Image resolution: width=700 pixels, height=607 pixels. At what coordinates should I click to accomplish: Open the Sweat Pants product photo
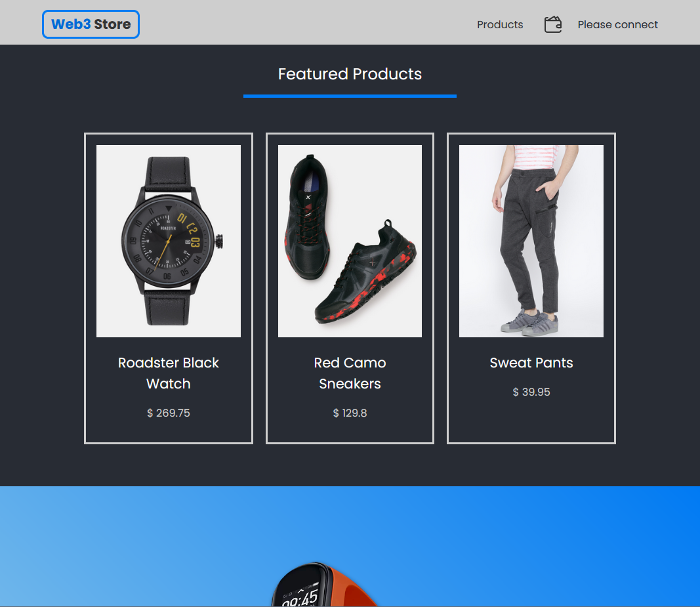pyautogui.click(x=531, y=241)
